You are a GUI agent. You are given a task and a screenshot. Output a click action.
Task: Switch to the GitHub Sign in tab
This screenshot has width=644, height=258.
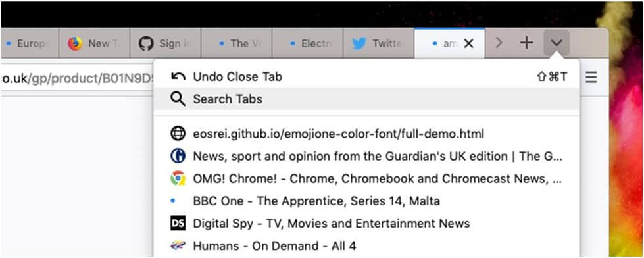[165, 43]
